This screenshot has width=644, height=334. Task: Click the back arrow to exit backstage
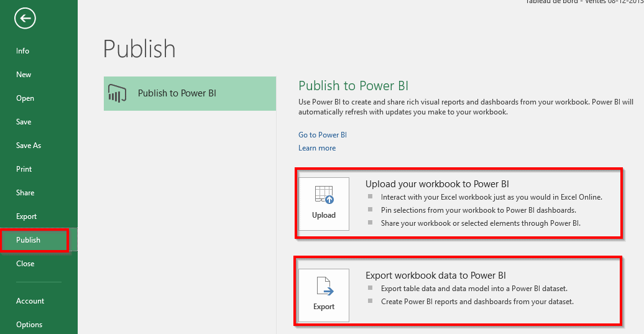(25, 19)
